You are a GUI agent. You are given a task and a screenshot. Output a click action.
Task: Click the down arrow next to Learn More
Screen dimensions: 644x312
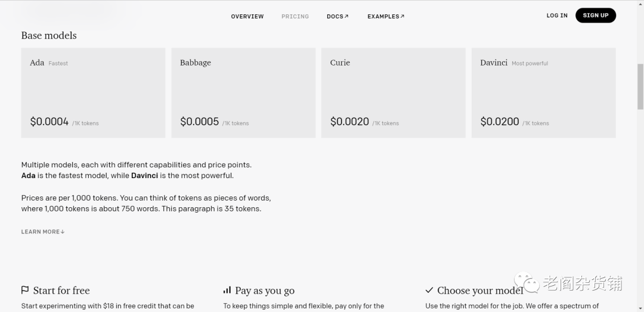pos(63,232)
